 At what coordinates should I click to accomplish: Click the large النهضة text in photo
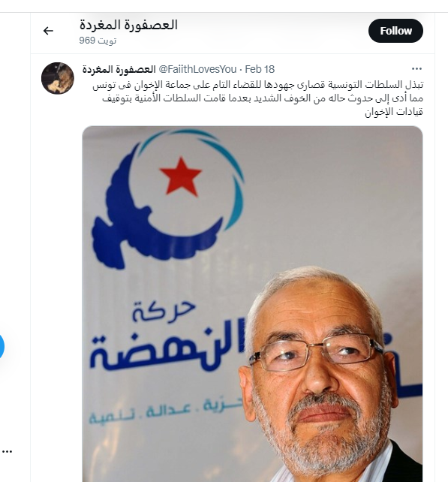[x=167, y=345]
